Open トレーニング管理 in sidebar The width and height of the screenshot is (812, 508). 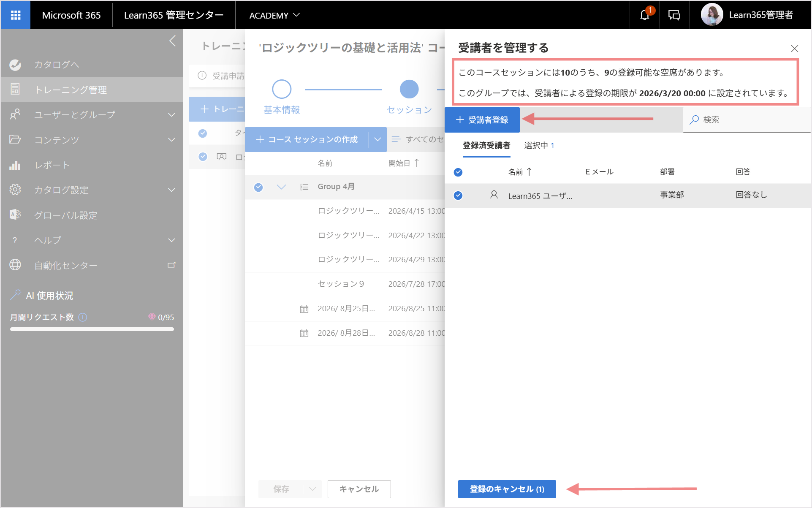[92, 90]
